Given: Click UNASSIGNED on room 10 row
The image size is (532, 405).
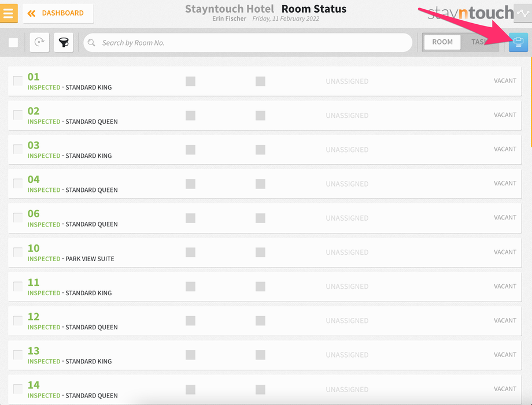Looking at the screenshot, I should 347,252.
